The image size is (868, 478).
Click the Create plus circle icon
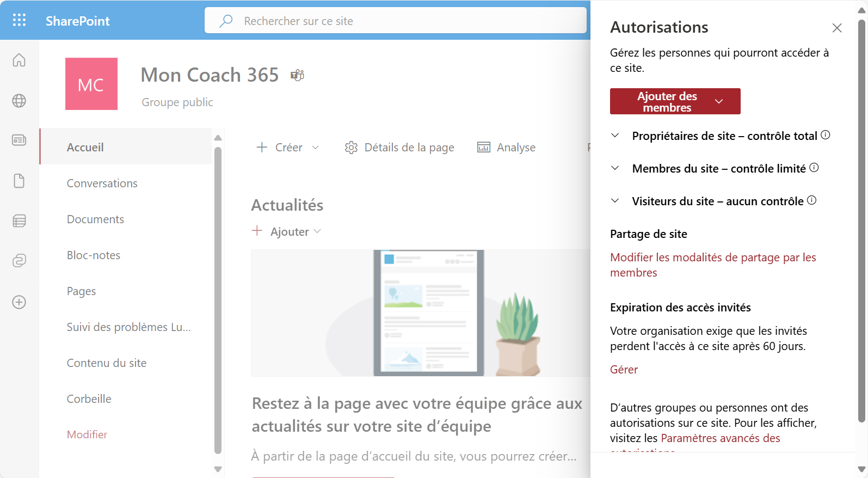(x=19, y=302)
